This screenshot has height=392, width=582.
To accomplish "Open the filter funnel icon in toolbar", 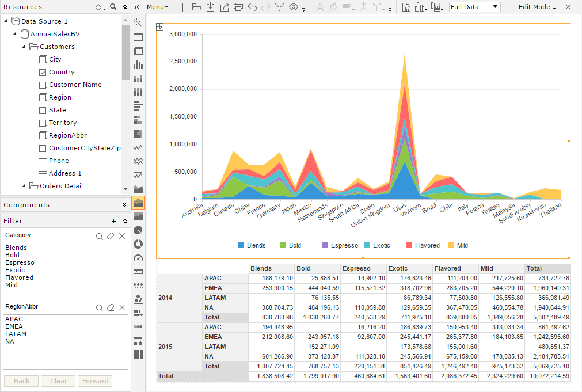I will [280, 7].
